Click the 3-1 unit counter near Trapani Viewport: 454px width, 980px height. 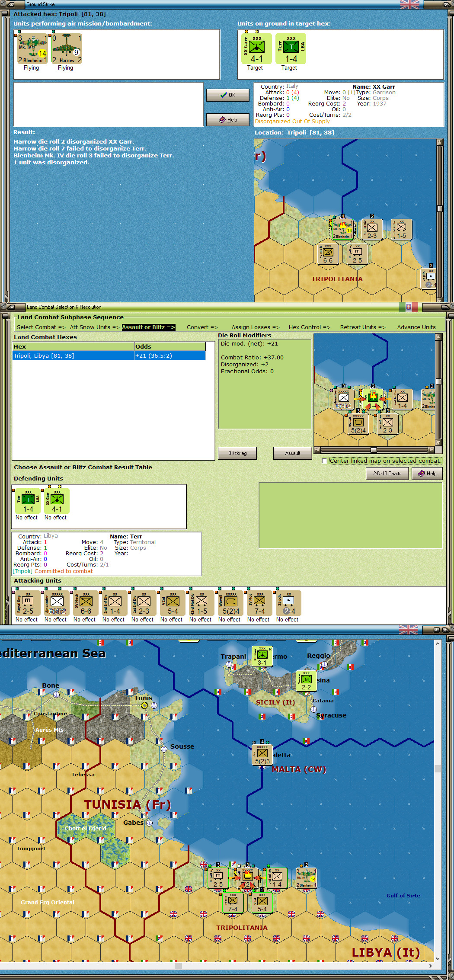click(x=262, y=656)
